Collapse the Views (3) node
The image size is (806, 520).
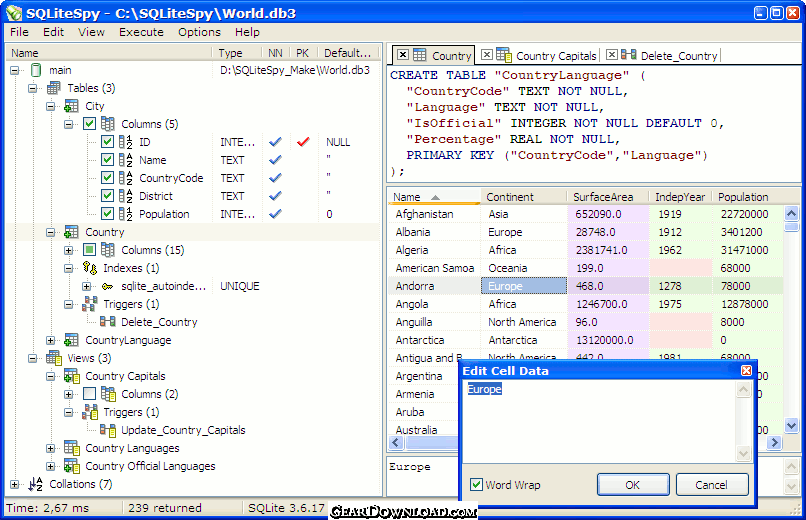click(32, 358)
